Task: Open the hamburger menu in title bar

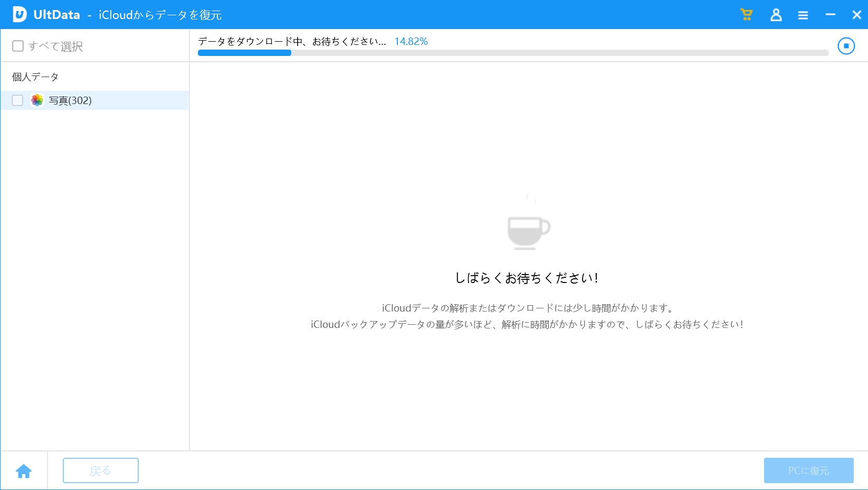Action: 803,15
